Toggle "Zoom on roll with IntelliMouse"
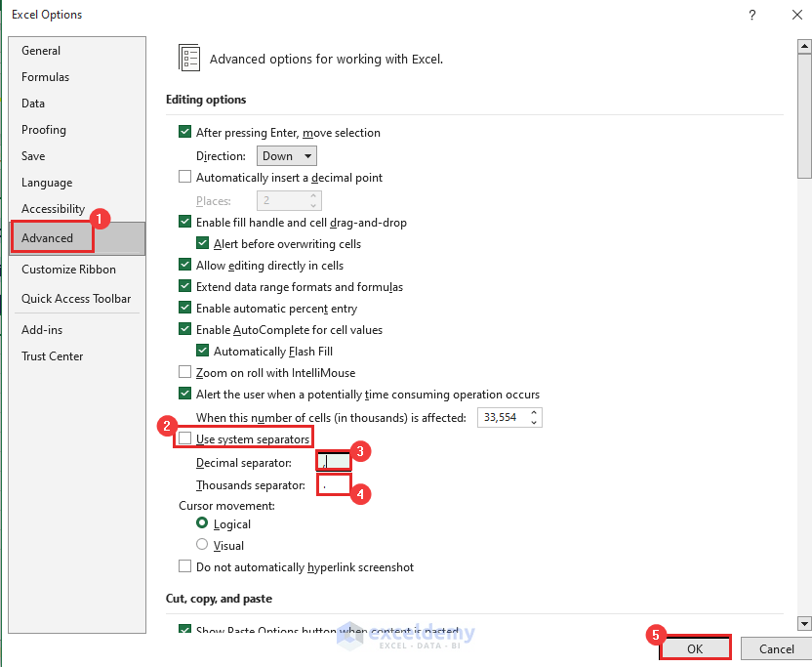The width and height of the screenshot is (812, 667). pos(184,372)
